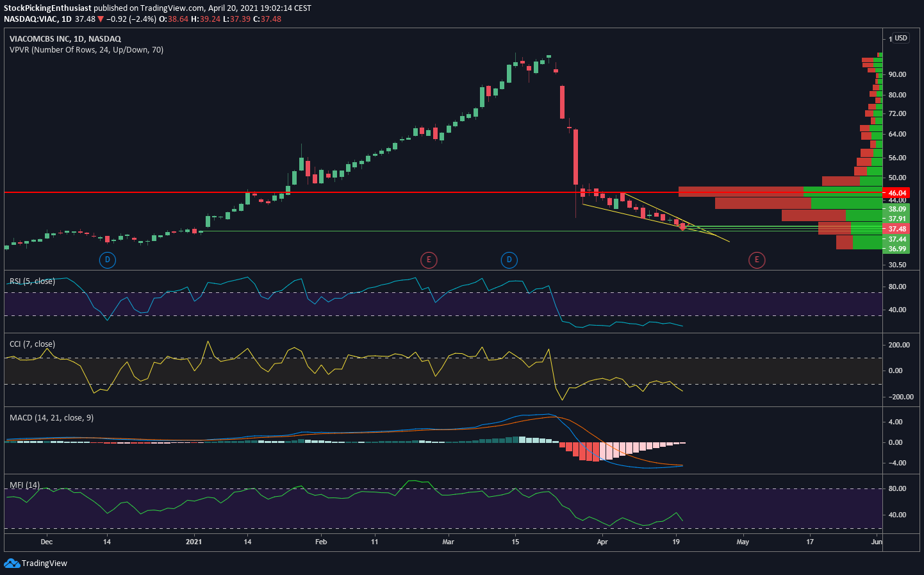Click the Apr label on the time axis
The image size is (924, 575).
tap(602, 542)
